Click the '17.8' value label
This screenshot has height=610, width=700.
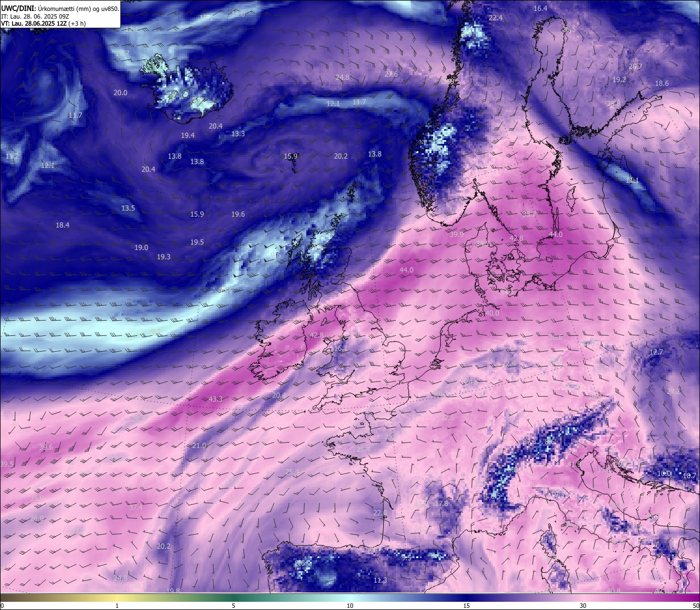[x=442, y=503]
